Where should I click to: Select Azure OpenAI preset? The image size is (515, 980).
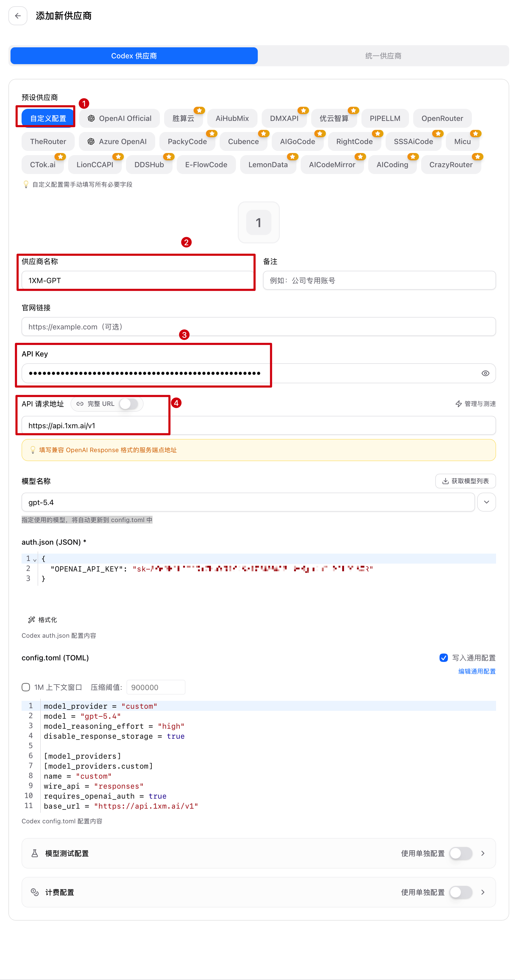(117, 141)
